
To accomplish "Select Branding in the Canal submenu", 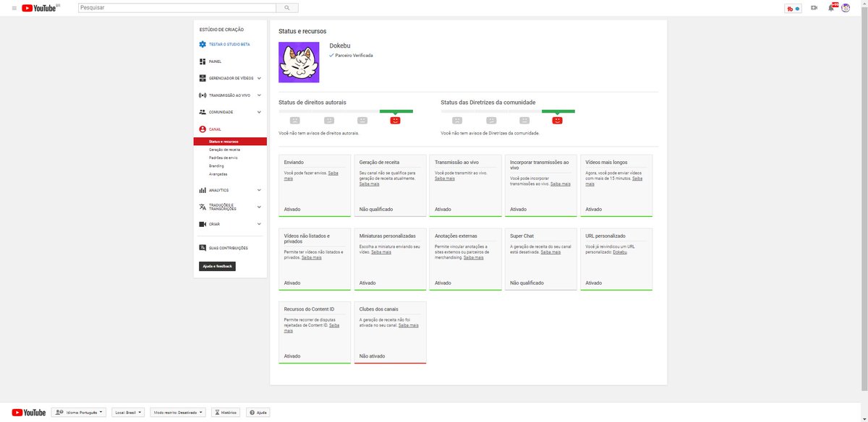I will point(216,166).
